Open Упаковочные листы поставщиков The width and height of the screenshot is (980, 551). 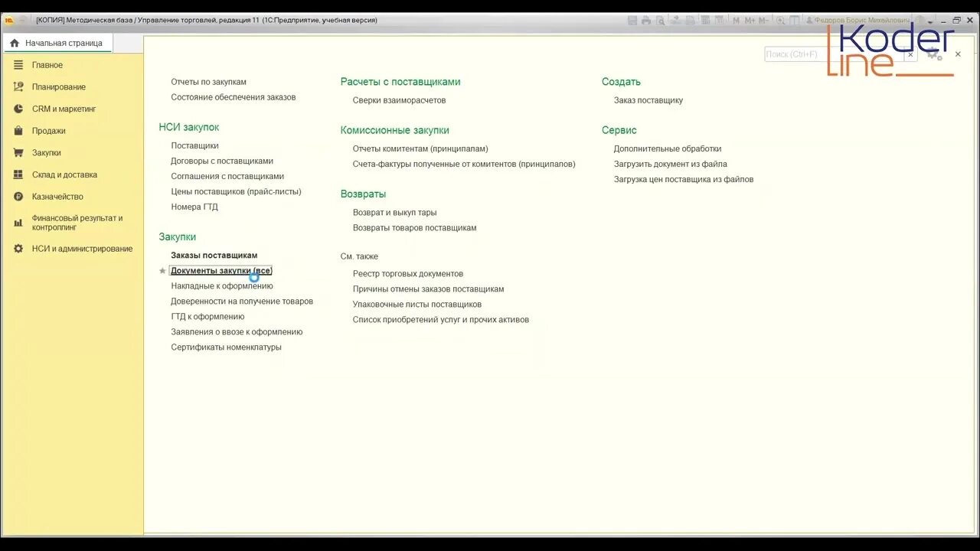click(x=417, y=305)
